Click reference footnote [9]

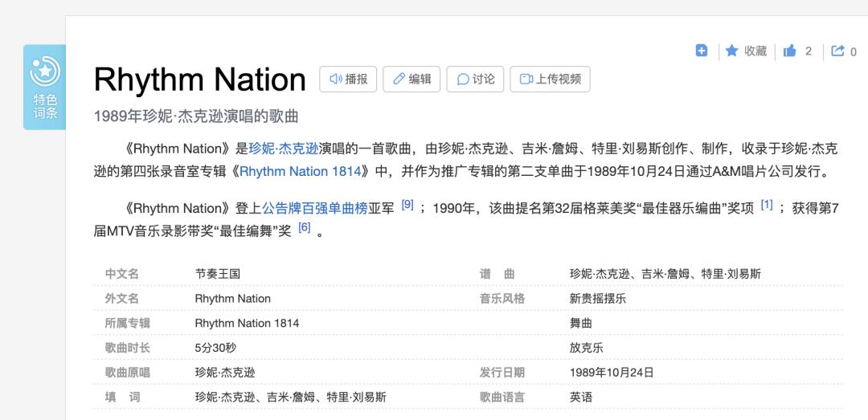coord(407,205)
